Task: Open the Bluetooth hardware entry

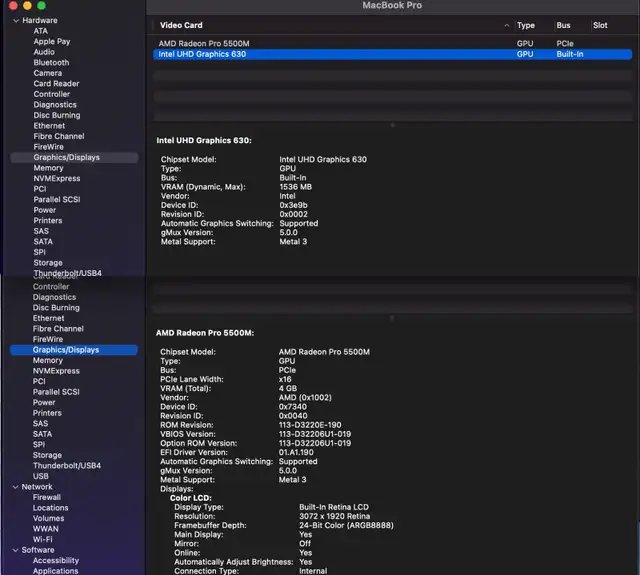Action: (51, 62)
